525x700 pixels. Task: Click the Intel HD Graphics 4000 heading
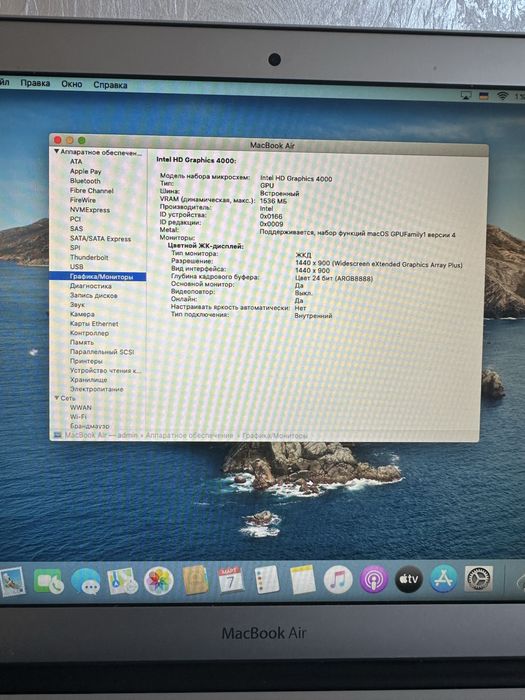click(x=196, y=160)
